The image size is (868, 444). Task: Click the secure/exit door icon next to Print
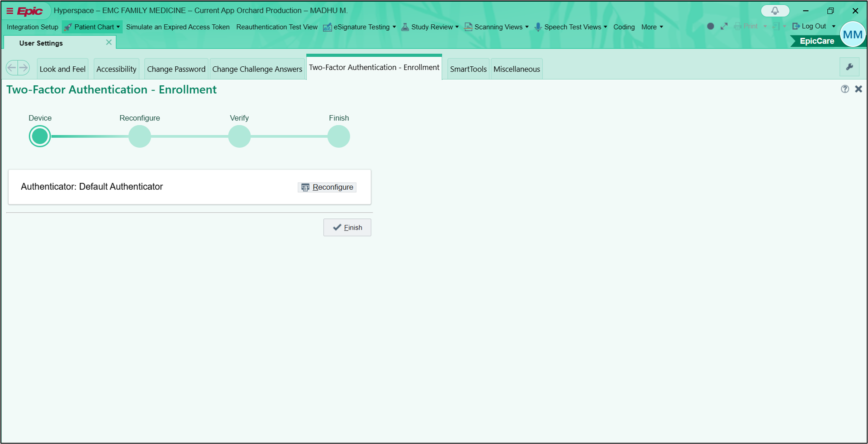click(x=776, y=26)
